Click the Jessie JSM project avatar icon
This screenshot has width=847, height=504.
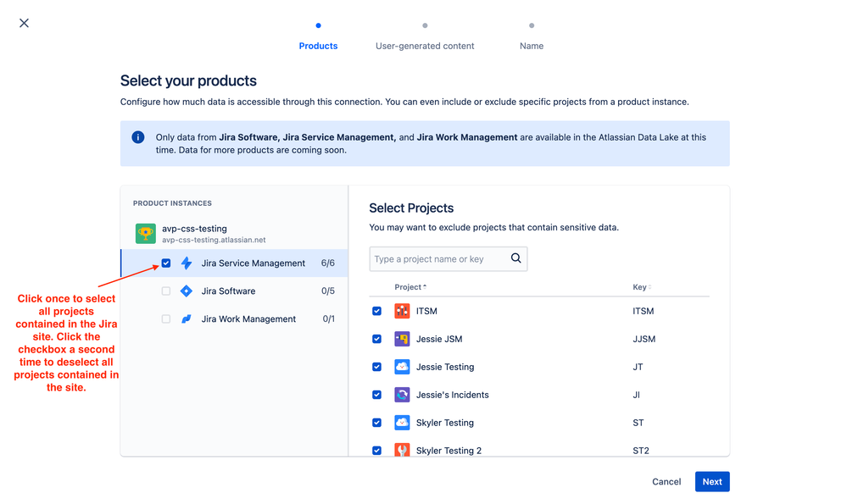(402, 339)
